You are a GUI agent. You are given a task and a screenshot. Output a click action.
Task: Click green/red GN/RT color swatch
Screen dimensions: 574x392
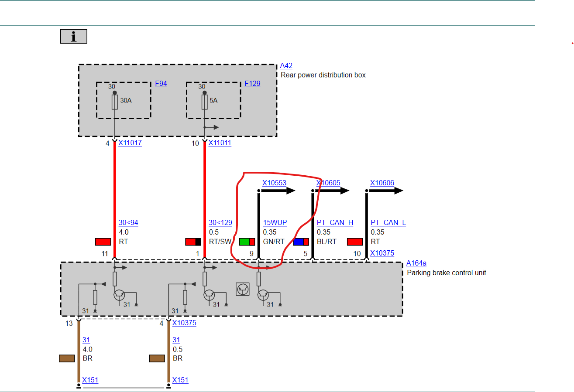coord(247,242)
